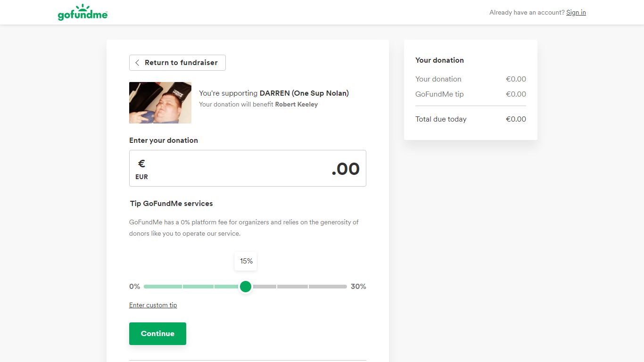The width and height of the screenshot is (644, 362).
Task: Select the DARREN (One Sup Nolan) fundraiser title
Action: 304,93
